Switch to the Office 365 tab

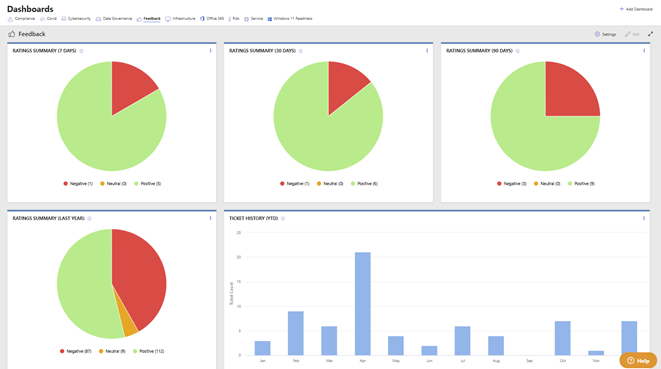coord(212,19)
